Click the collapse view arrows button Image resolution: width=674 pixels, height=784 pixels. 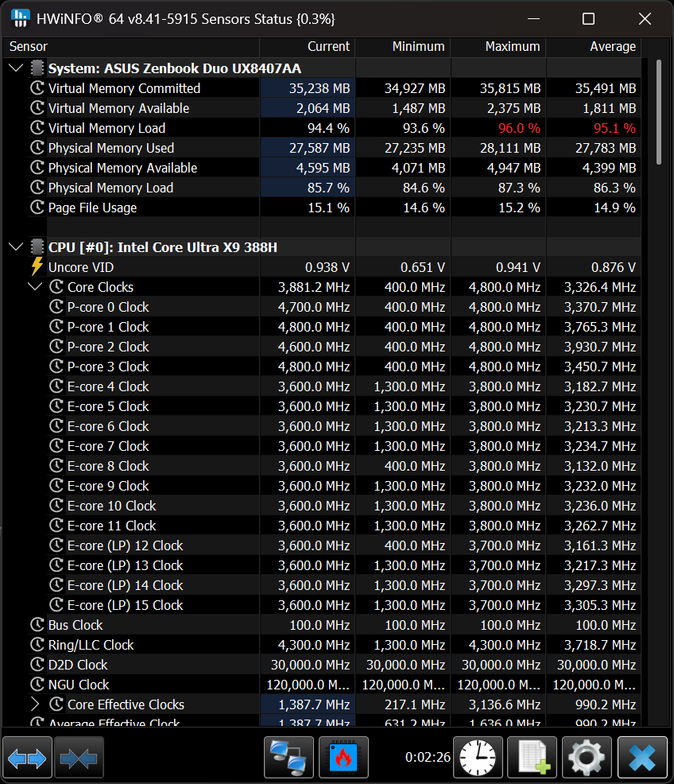79,758
